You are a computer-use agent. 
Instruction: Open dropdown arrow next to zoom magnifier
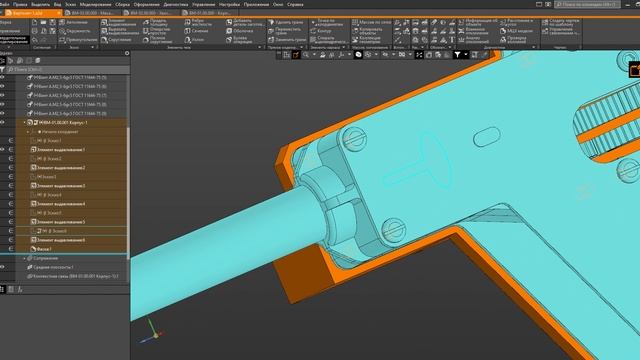(x=314, y=54)
